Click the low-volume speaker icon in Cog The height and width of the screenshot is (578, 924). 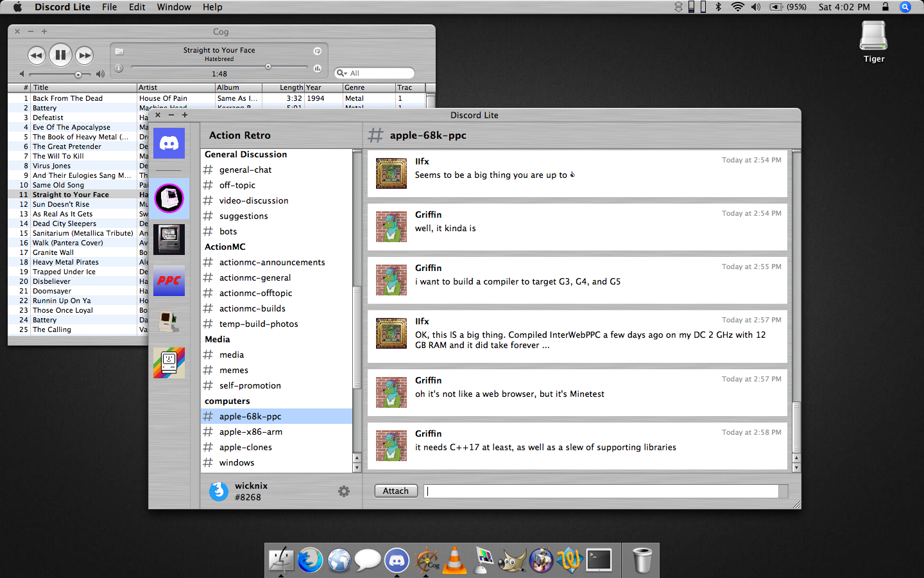point(22,74)
